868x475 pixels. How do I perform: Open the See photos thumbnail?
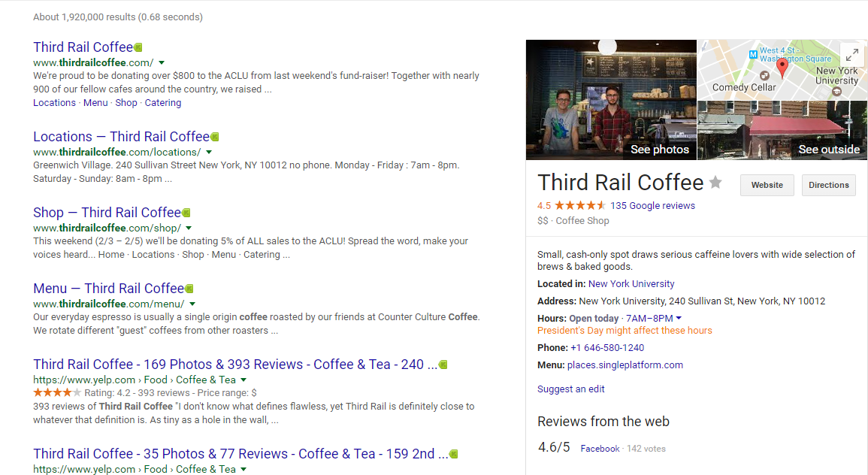tap(611, 100)
